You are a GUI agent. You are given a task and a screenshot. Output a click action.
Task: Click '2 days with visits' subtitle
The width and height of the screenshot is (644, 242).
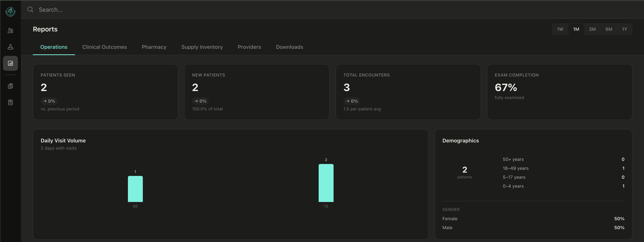59,148
